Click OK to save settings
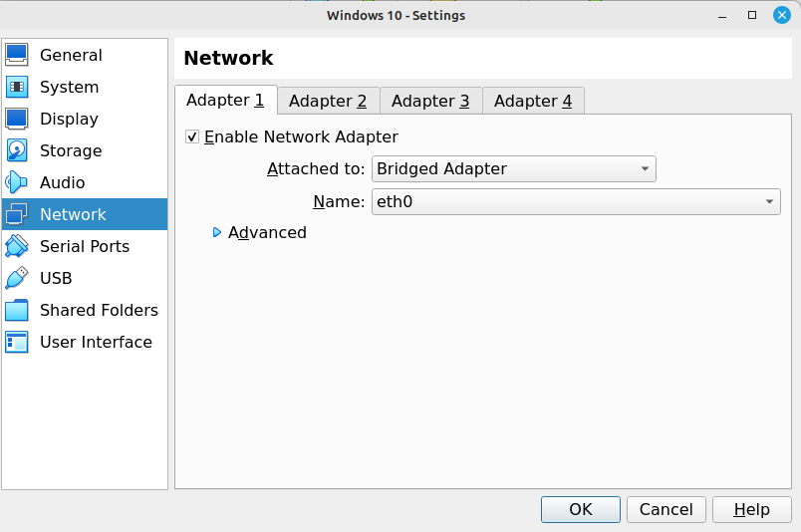This screenshot has width=801, height=532. (581, 509)
